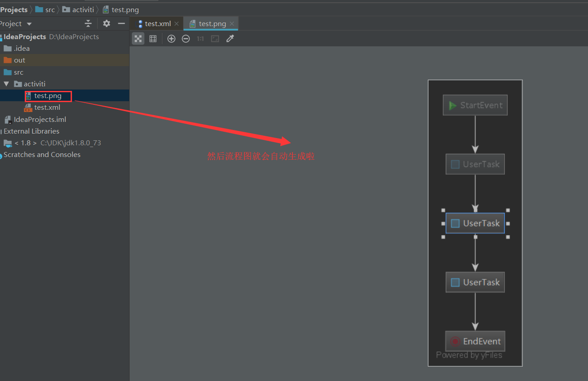Image resolution: width=588 pixels, height=381 pixels.
Task: Close the test.xml tab
Action: click(x=177, y=24)
